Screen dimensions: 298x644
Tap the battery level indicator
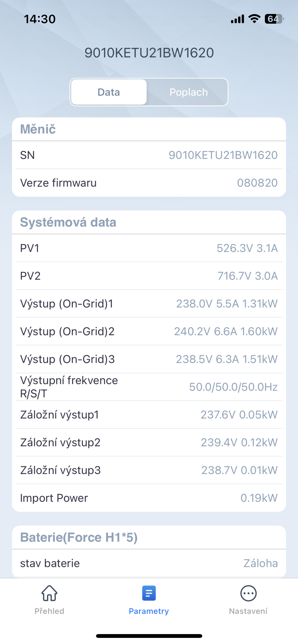click(274, 19)
